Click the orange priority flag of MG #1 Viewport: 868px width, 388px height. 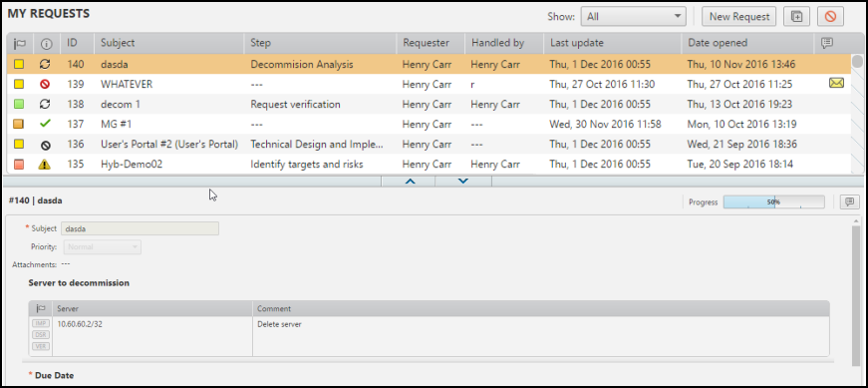pyautogui.click(x=19, y=124)
